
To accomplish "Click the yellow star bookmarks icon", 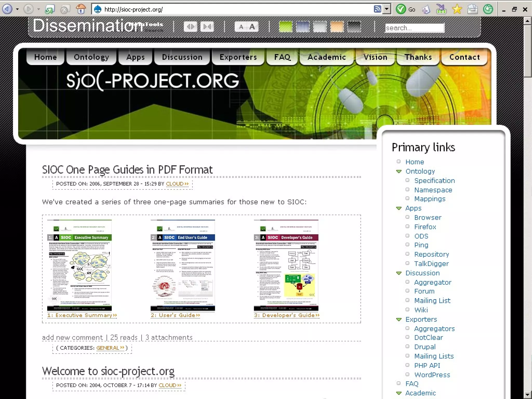I will 457,9.
